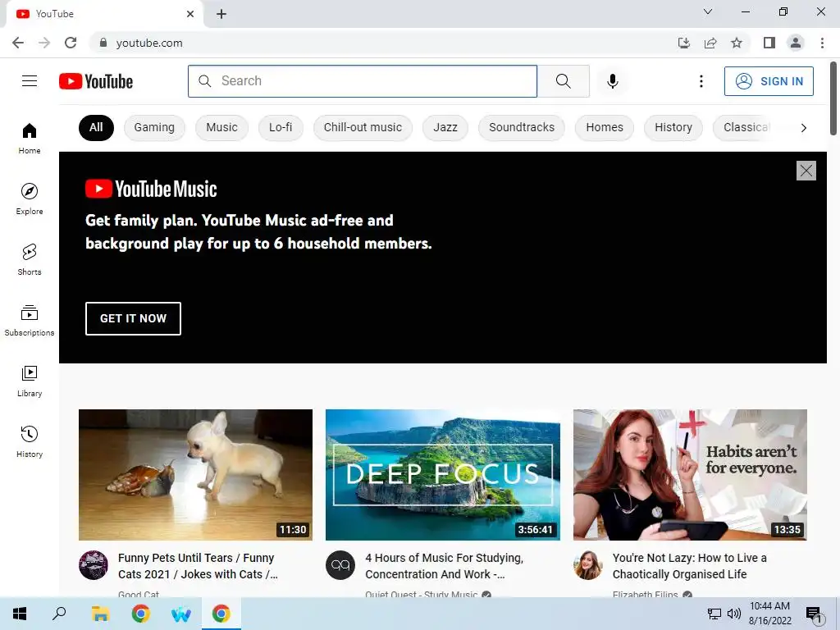Screen dimensions: 840x630
Task: Select the Jazz category chip
Action: [445, 127]
